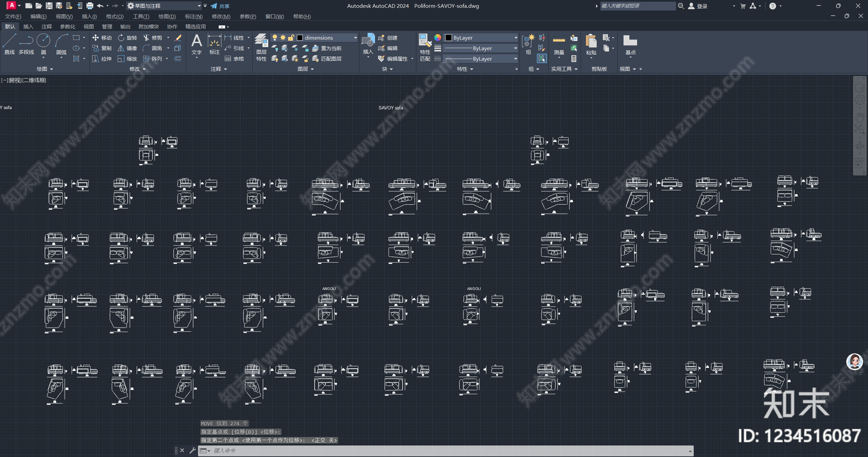868x457 pixels.
Task: Click the 共享 (Share) button
Action: pyautogui.click(x=220, y=6)
